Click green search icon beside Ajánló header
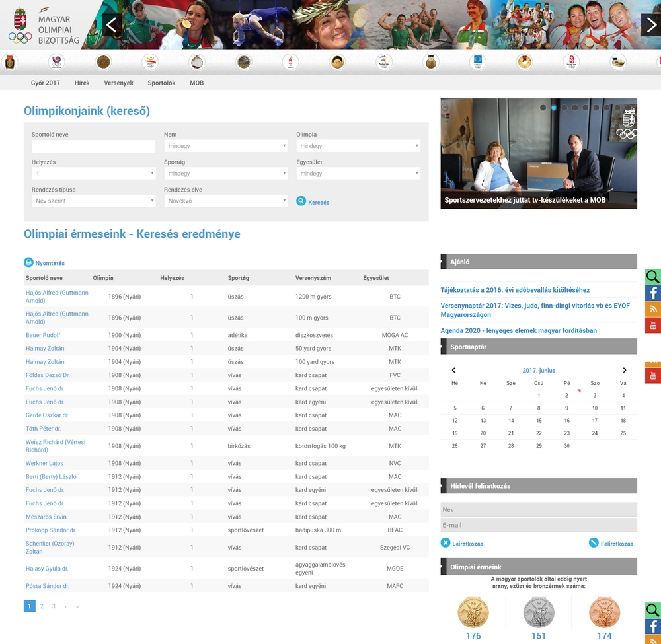The width and height of the screenshot is (661, 644). click(652, 277)
